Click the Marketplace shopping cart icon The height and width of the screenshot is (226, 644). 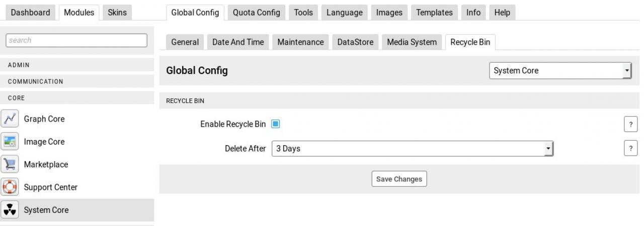click(10, 164)
